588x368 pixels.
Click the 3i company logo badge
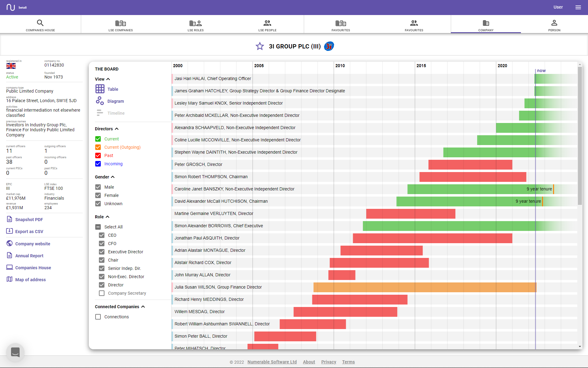pyautogui.click(x=329, y=46)
